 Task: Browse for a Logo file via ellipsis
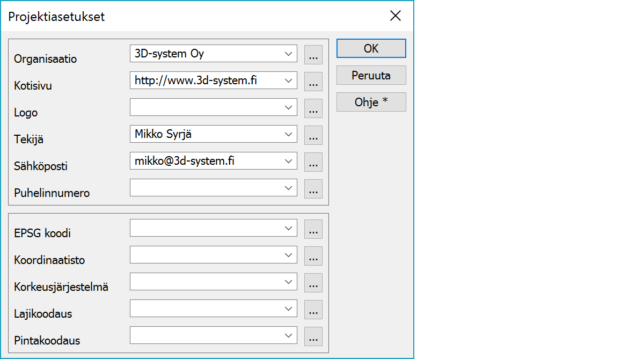click(313, 108)
